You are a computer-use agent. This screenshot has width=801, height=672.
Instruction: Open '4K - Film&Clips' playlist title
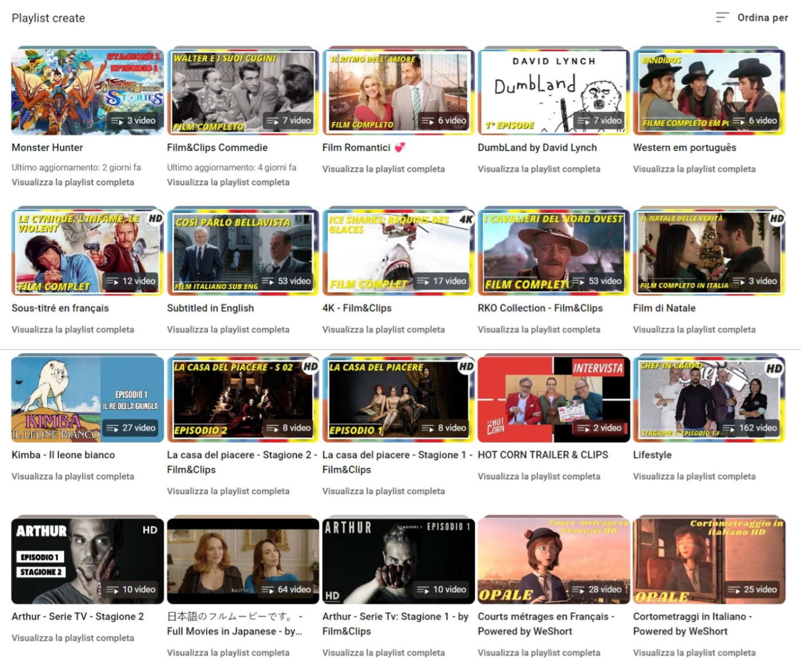coord(357,308)
